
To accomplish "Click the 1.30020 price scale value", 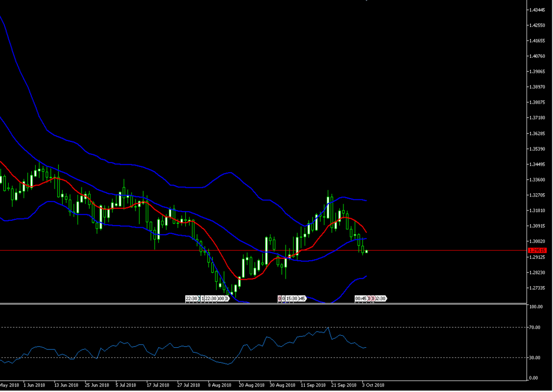I will click(x=537, y=241).
